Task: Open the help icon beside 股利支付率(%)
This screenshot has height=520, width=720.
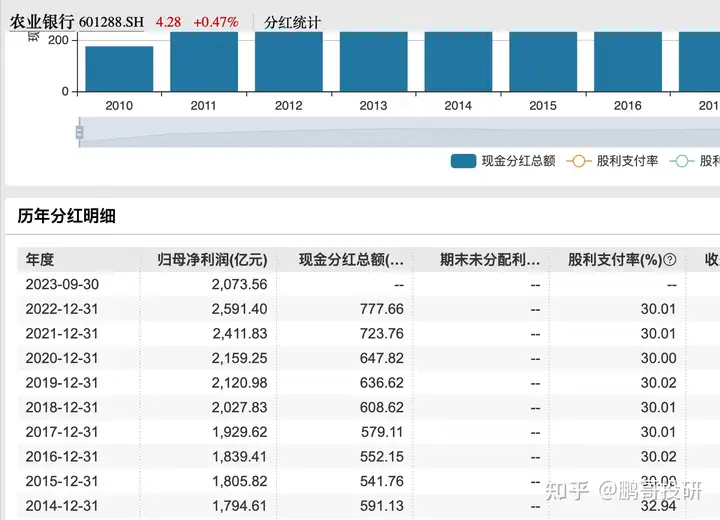Action: pos(670,260)
